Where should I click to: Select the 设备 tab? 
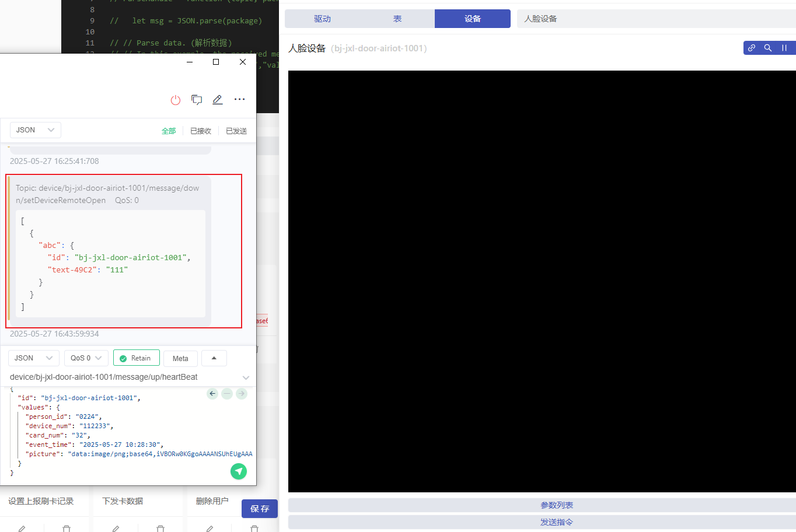[x=473, y=19]
